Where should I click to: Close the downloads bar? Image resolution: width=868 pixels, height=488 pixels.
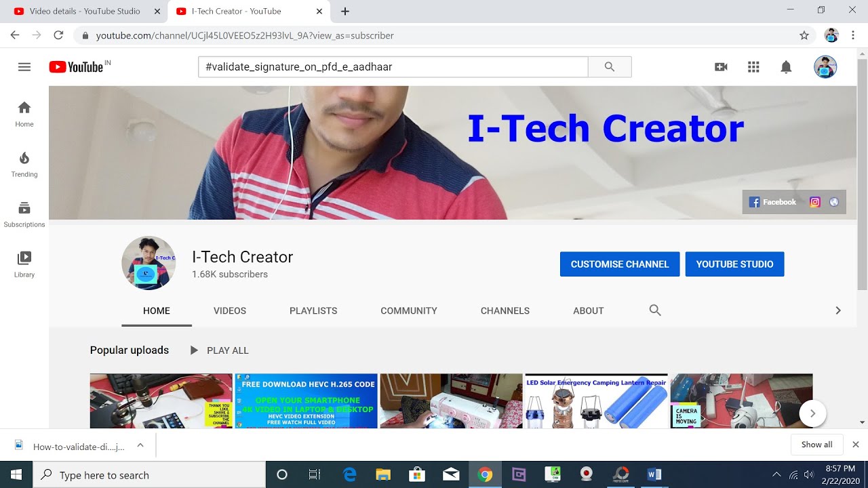coord(855,445)
